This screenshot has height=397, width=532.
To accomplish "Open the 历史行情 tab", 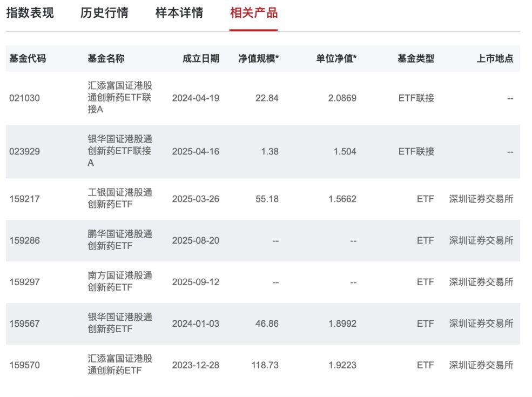I will point(104,13).
